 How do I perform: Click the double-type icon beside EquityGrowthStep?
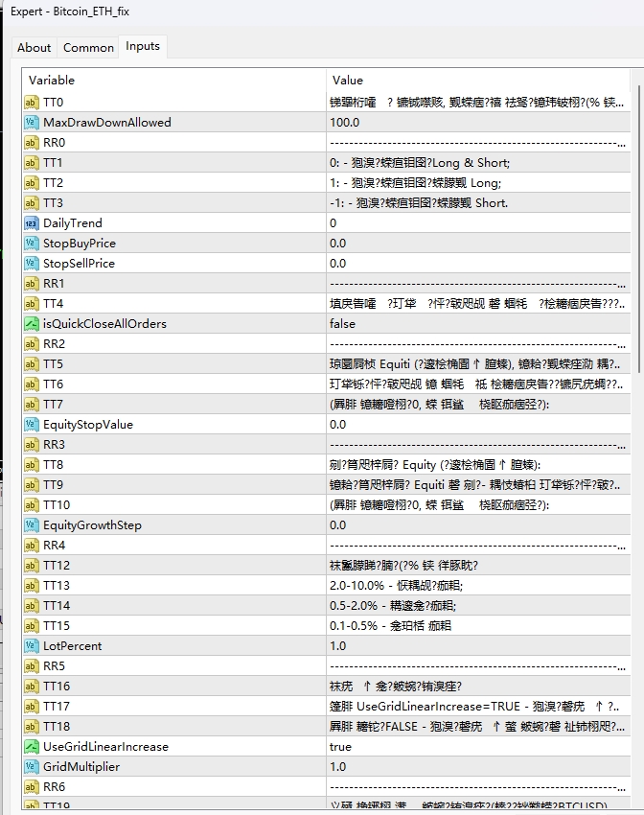coord(32,525)
